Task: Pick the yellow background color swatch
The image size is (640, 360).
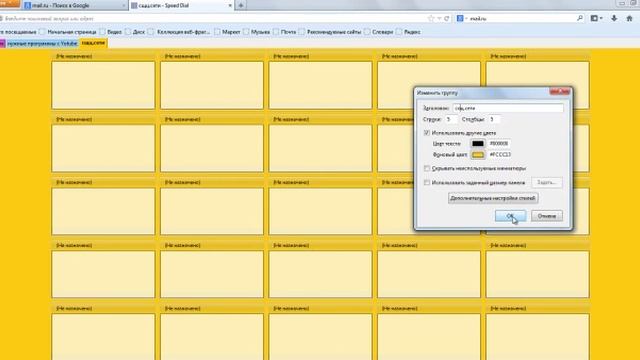Action: click(x=478, y=155)
